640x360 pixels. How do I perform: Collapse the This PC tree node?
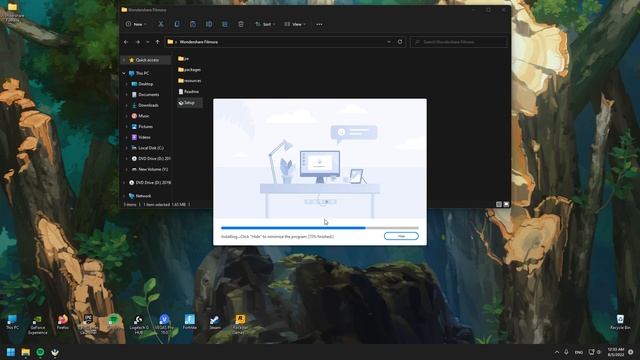pyautogui.click(x=124, y=73)
